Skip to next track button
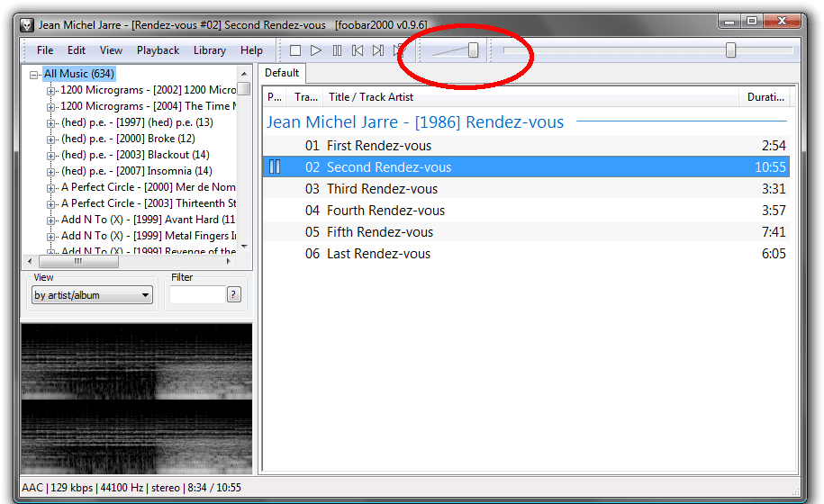824x504 pixels. 378,50
